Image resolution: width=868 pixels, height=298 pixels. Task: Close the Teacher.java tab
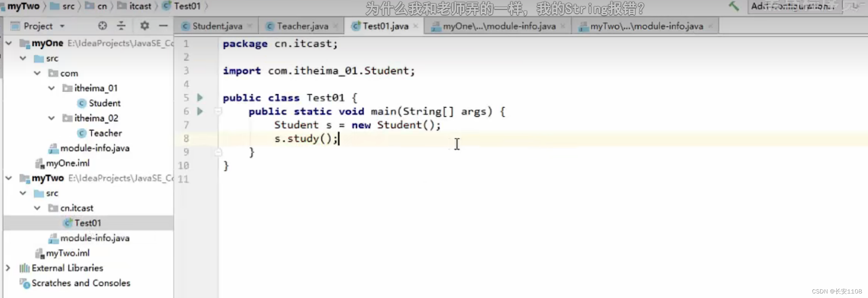coord(335,26)
